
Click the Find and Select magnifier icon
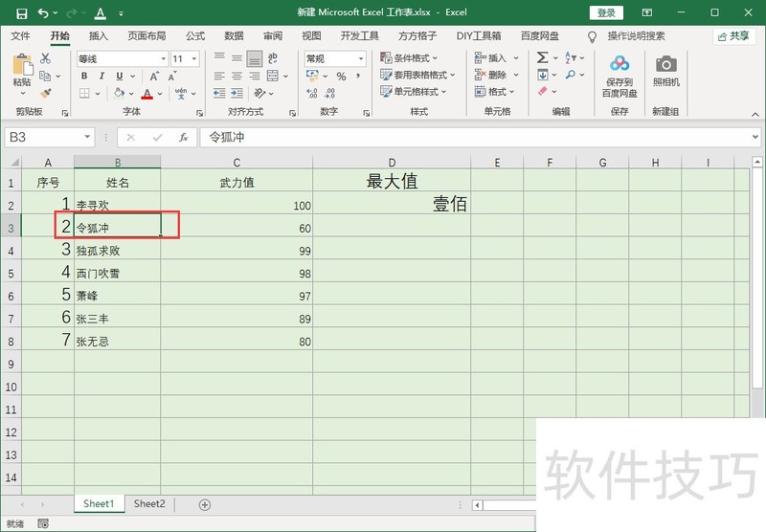570,75
